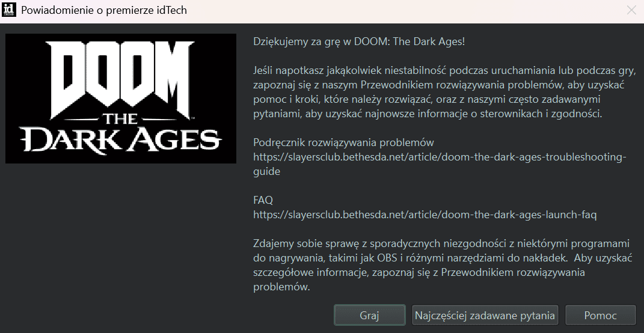The height and width of the screenshot is (333, 644).
Task: Click the FAQ heading above the link
Action: [x=263, y=200]
